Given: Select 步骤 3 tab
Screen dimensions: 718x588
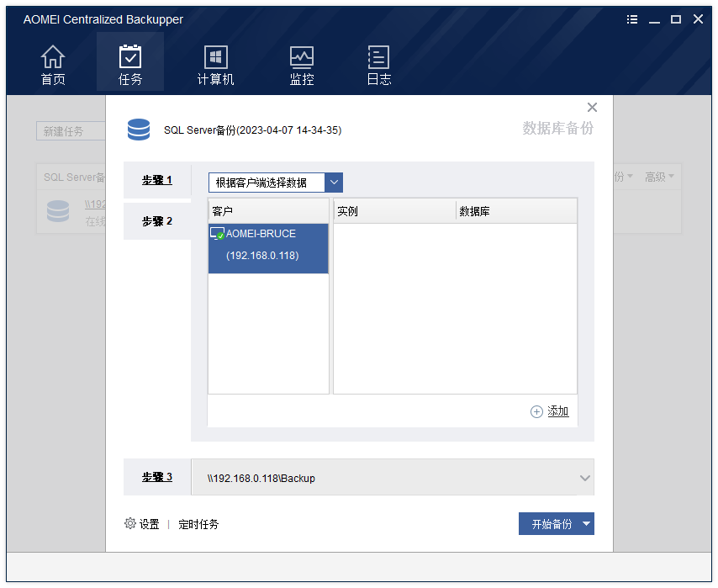Looking at the screenshot, I should [x=157, y=477].
